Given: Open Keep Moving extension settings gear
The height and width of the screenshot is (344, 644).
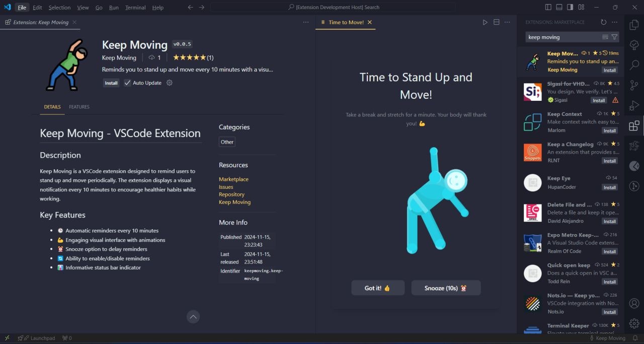Looking at the screenshot, I should 170,83.
